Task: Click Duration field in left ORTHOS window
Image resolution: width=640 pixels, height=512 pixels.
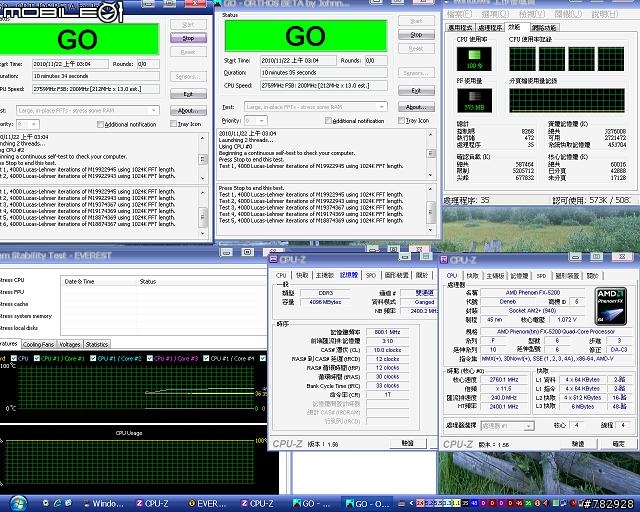Action: (96, 76)
